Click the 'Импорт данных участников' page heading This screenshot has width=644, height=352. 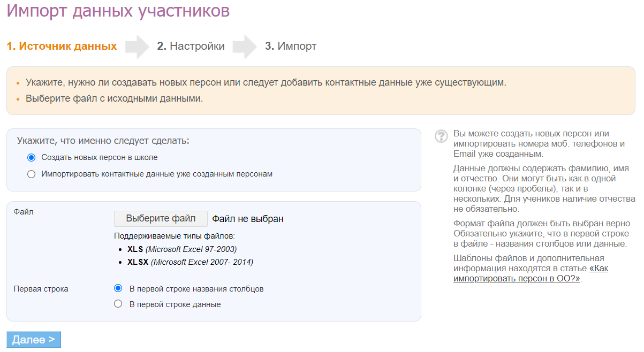click(x=118, y=11)
